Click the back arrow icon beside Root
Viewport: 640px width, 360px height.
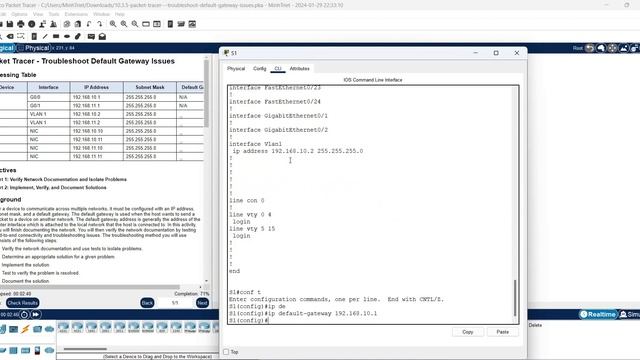pos(590,48)
